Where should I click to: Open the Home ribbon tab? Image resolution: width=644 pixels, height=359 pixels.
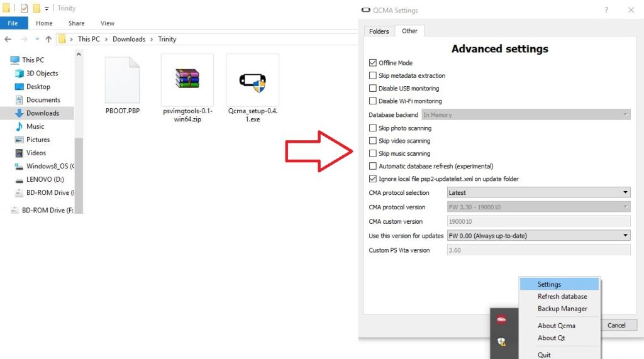[x=44, y=23]
